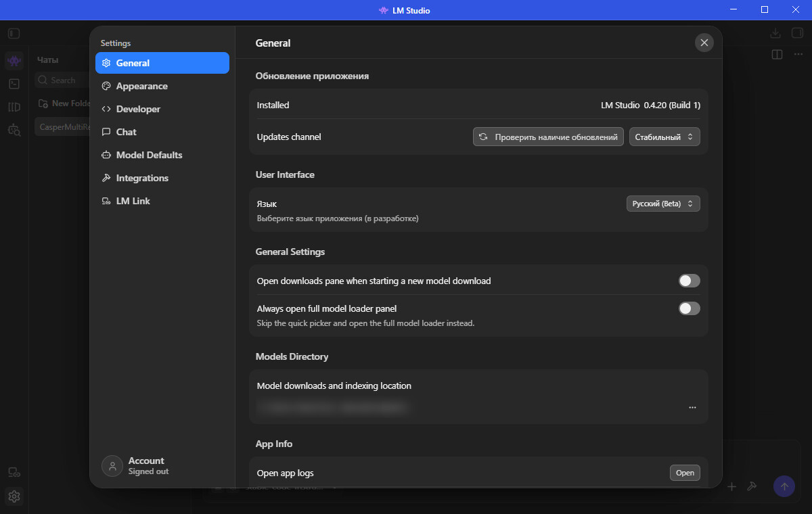Click the Chat bubble icon in Settings

pyautogui.click(x=106, y=132)
